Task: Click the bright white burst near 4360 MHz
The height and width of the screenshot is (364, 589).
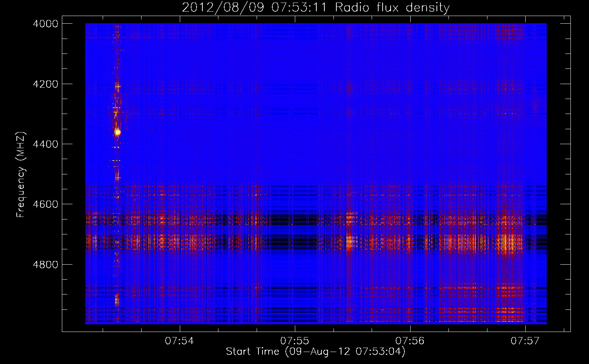Action: tap(117, 132)
